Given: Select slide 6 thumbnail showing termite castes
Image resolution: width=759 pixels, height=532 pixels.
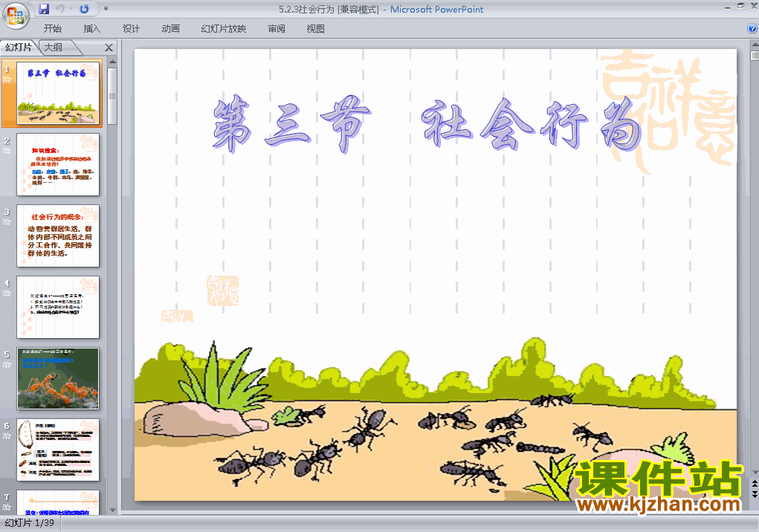Looking at the screenshot, I should pyautogui.click(x=58, y=450).
